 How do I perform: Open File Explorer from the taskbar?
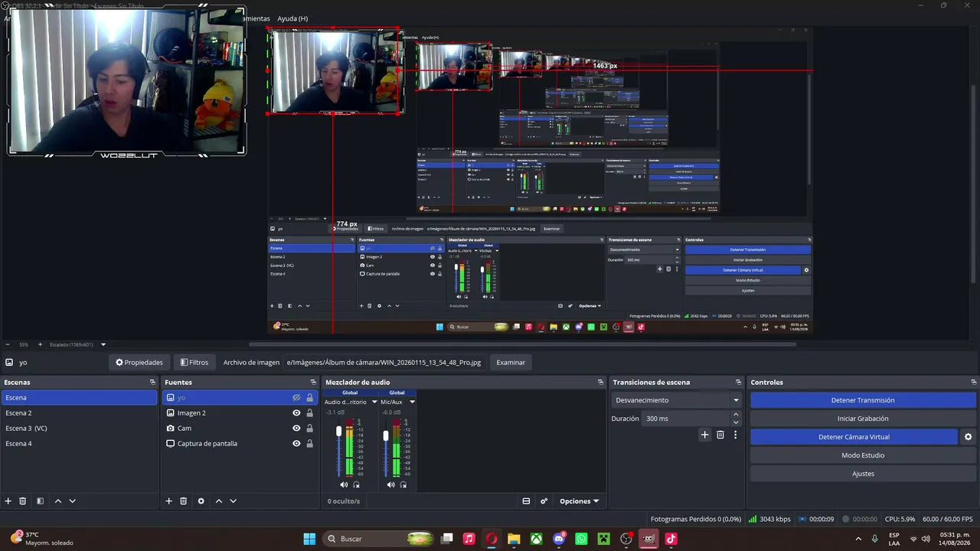(514, 539)
